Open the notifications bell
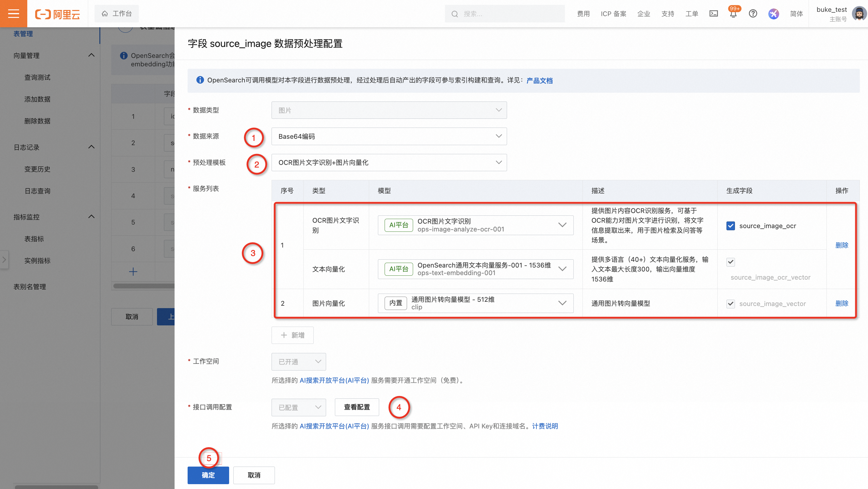Image resolution: width=868 pixels, height=489 pixels. [733, 14]
